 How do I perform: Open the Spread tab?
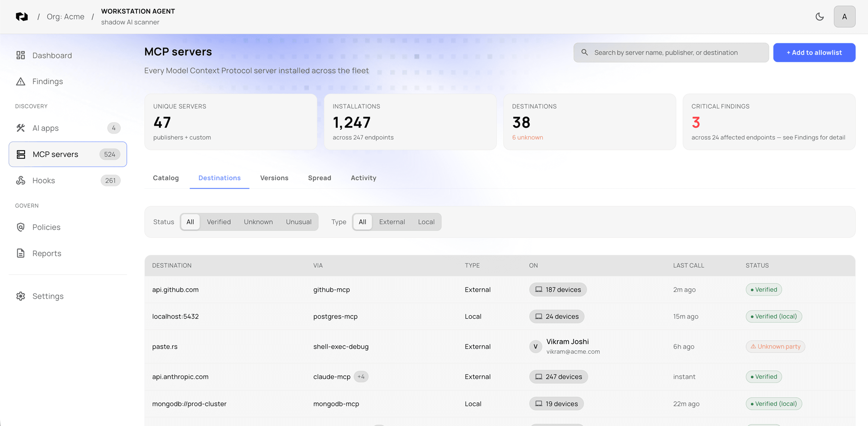319,178
